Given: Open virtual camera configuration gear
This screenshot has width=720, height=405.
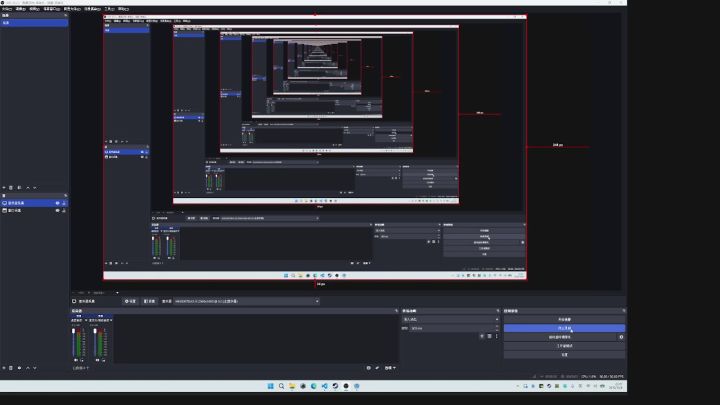Looking at the screenshot, I should click(x=621, y=337).
